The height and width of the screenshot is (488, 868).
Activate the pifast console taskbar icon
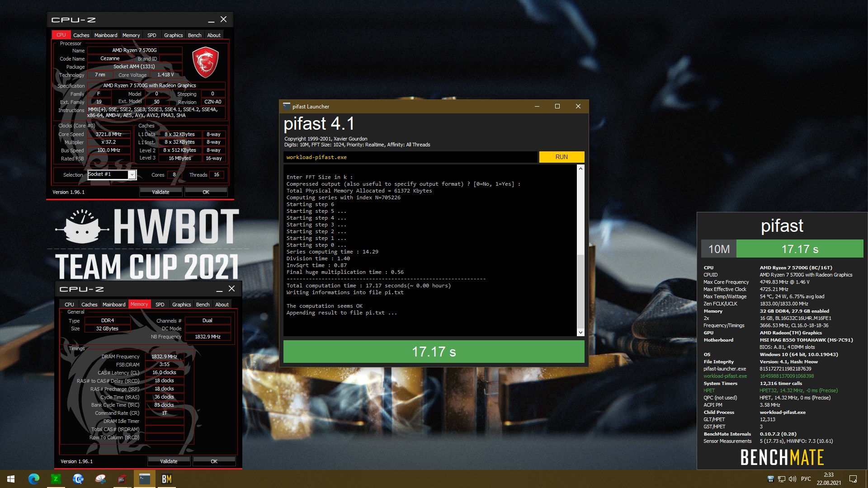(145, 479)
